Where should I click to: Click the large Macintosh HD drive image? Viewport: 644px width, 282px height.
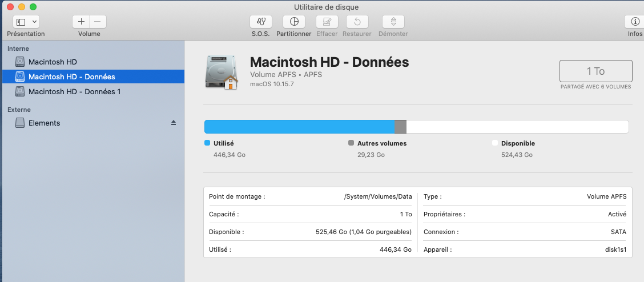coord(222,72)
